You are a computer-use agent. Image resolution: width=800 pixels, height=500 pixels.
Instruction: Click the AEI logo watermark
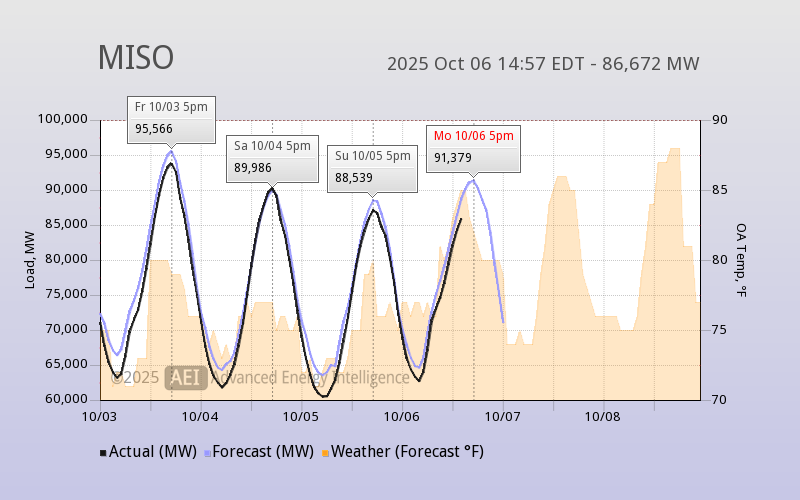(x=186, y=377)
